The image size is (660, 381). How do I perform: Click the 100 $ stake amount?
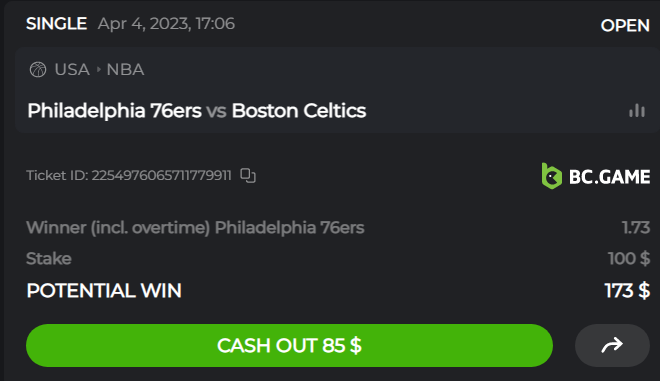pos(629,258)
